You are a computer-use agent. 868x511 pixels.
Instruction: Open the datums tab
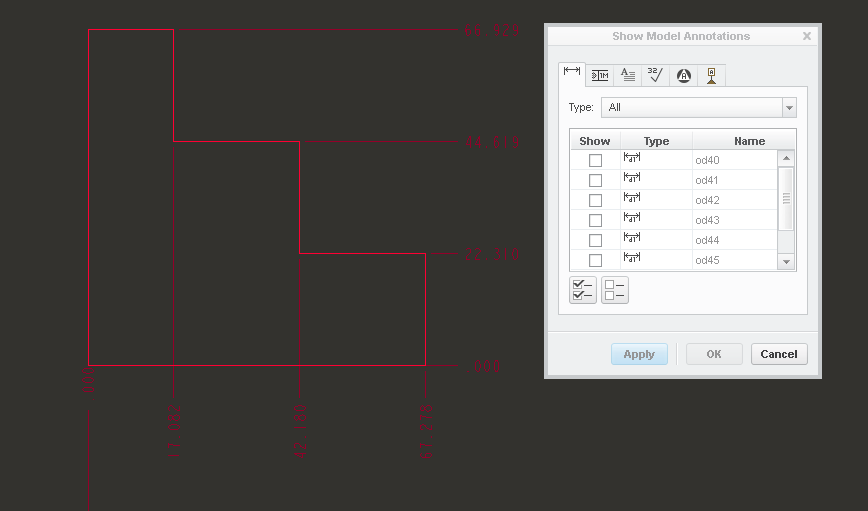point(711,75)
